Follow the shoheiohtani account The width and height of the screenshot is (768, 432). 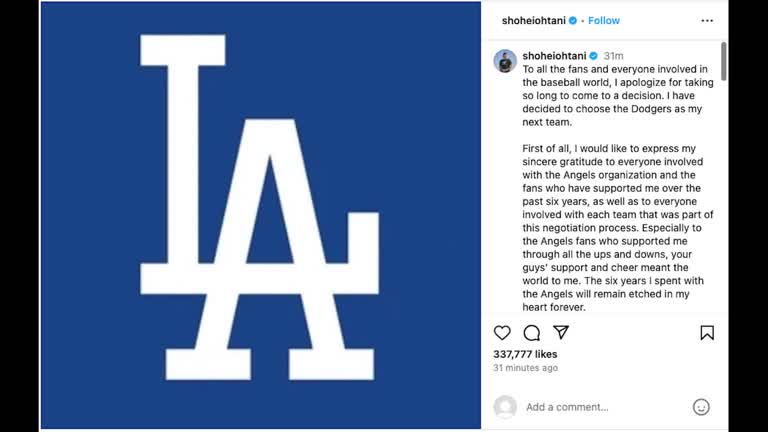[604, 21]
